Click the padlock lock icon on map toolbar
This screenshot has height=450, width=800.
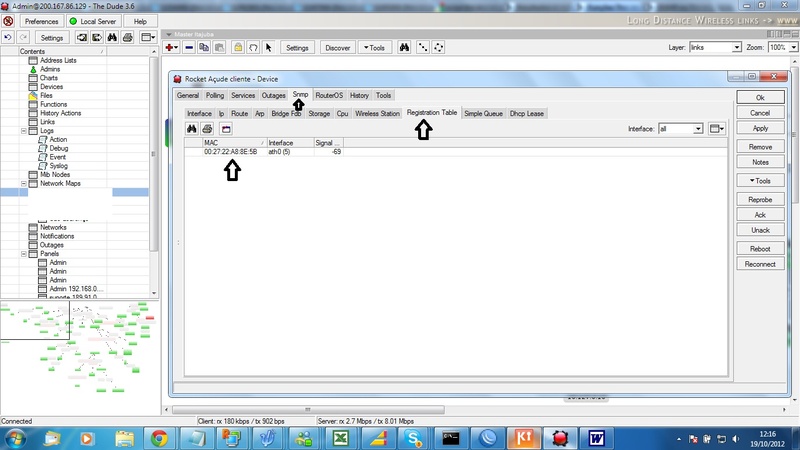[238, 47]
